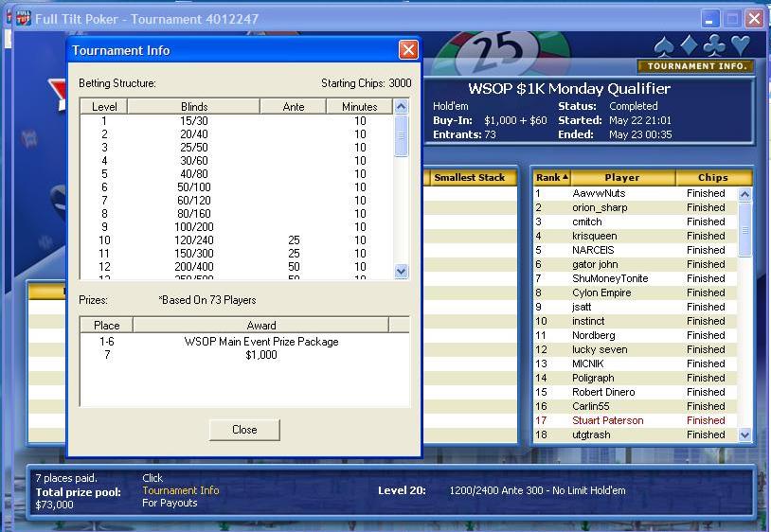Select player Carlin55 row

click(636, 407)
